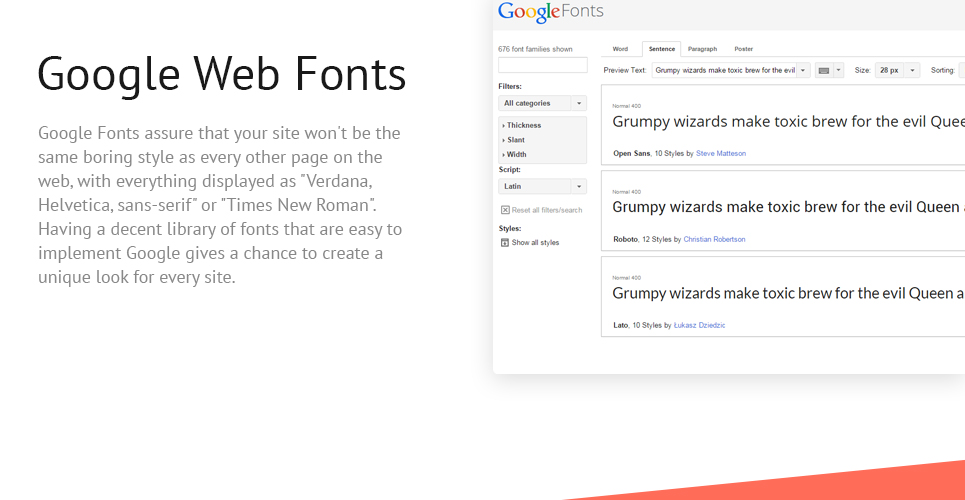Open the Latin script dropdown
The width and height of the screenshot is (965, 500).
(542, 186)
